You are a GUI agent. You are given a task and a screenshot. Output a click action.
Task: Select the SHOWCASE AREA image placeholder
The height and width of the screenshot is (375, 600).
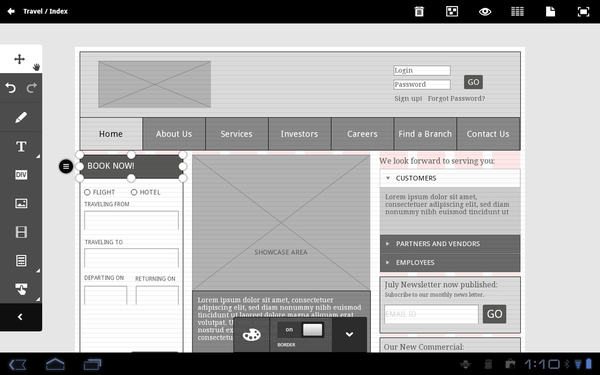(x=281, y=223)
